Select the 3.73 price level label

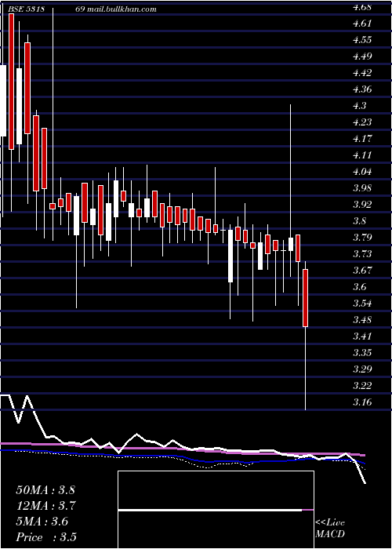coord(363,254)
